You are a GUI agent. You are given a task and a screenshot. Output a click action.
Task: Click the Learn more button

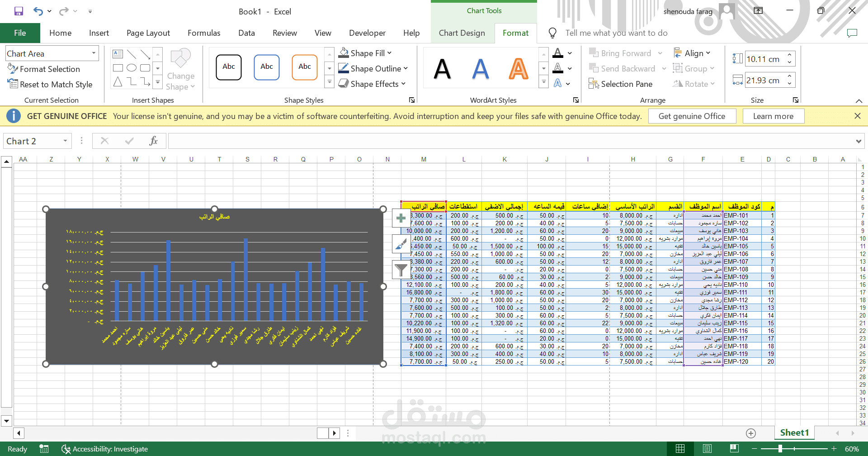click(773, 116)
